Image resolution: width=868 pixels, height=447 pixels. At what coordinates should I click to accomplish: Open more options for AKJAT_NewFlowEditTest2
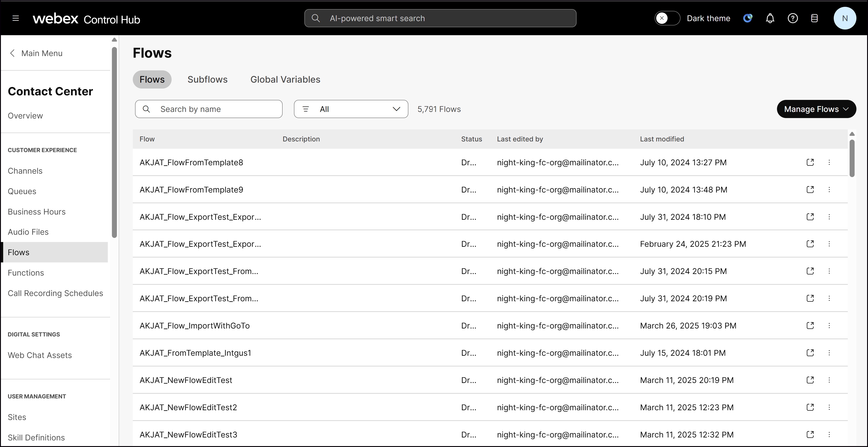coord(829,407)
